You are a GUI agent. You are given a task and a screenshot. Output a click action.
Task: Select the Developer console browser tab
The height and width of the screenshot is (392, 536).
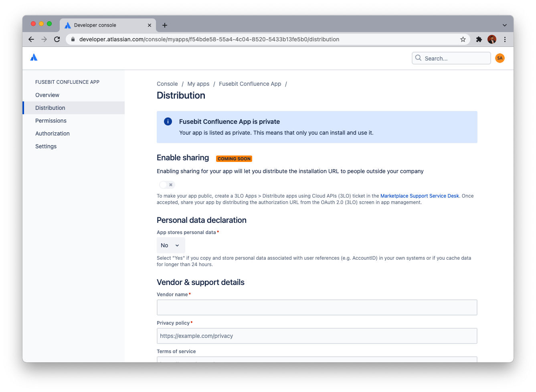coord(108,25)
